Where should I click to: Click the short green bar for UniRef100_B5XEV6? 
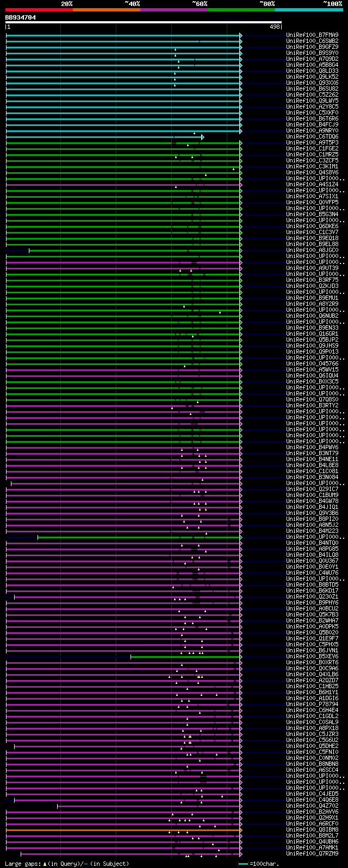click(186, 657)
